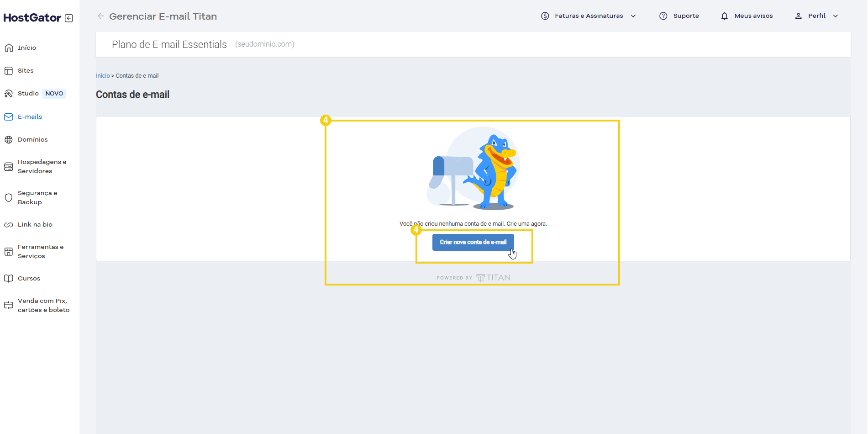868x434 pixels.
Task: Click the Sites layout icon in sidebar
Action: tap(9, 71)
